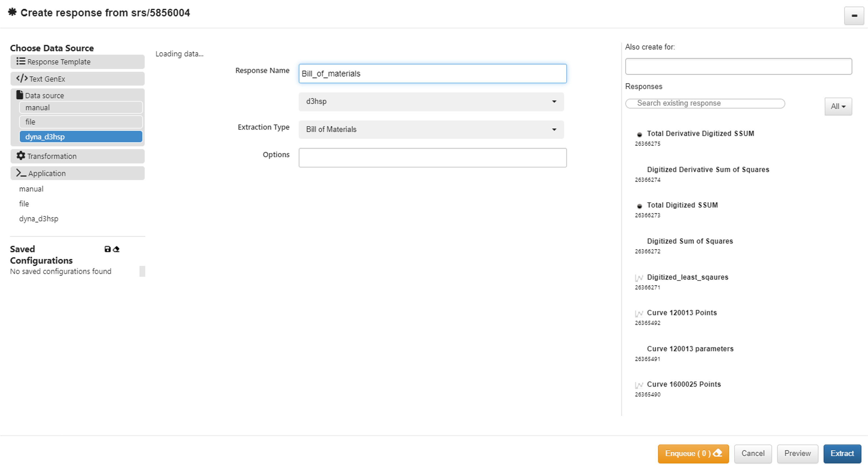Viewport: 868px width, 470px height.
Task: Click the eraser icon on Enqueue button
Action: pos(718,453)
